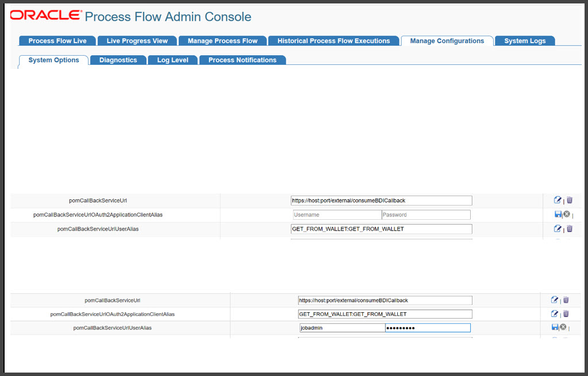The width and height of the screenshot is (588, 376).
Task: Open the Diagnostics subtab
Action: pyautogui.click(x=118, y=60)
